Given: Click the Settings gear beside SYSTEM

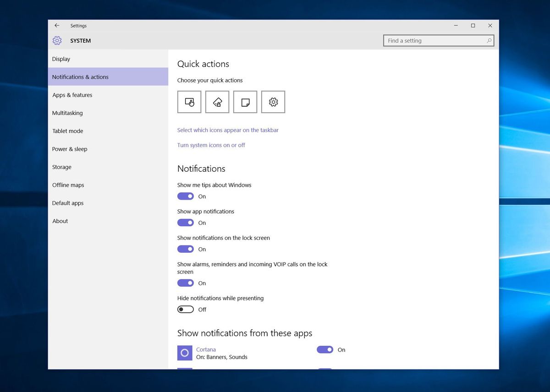Looking at the screenshot, I should pyautogui.click(x=57, y=41).
